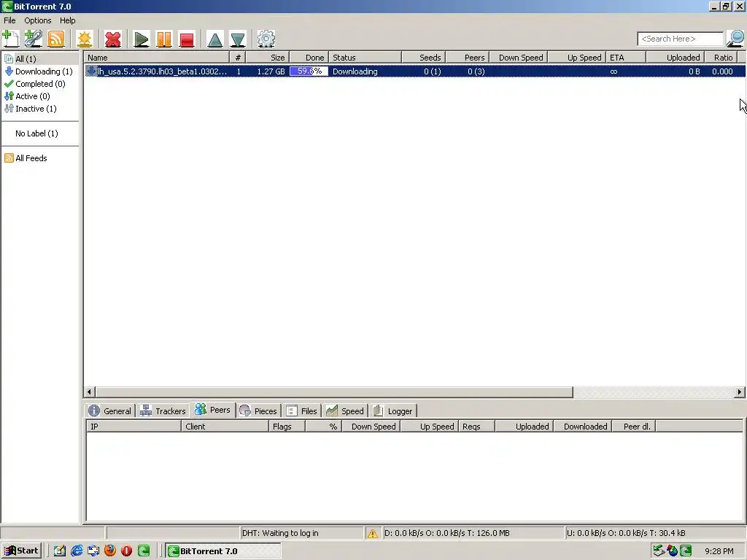Sort torrents by the Ratio column header

click(721, 58)
